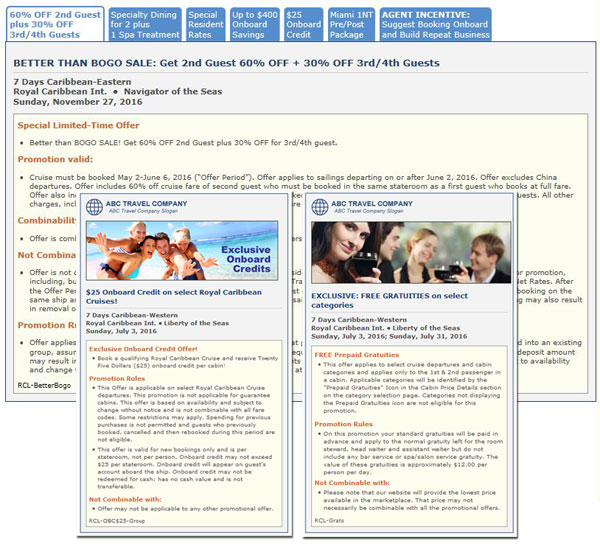The image size is (600, 545).
Task: Click the Promotion valid heading
Action: point(55,159)
